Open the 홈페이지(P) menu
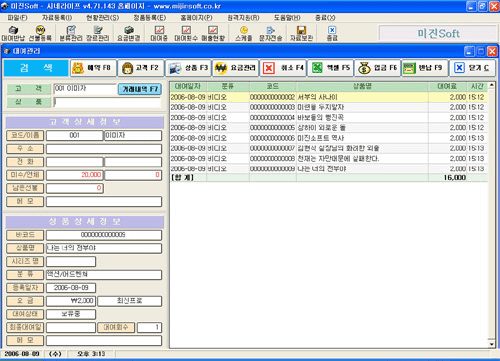500x361 pixels. [196, 18]
